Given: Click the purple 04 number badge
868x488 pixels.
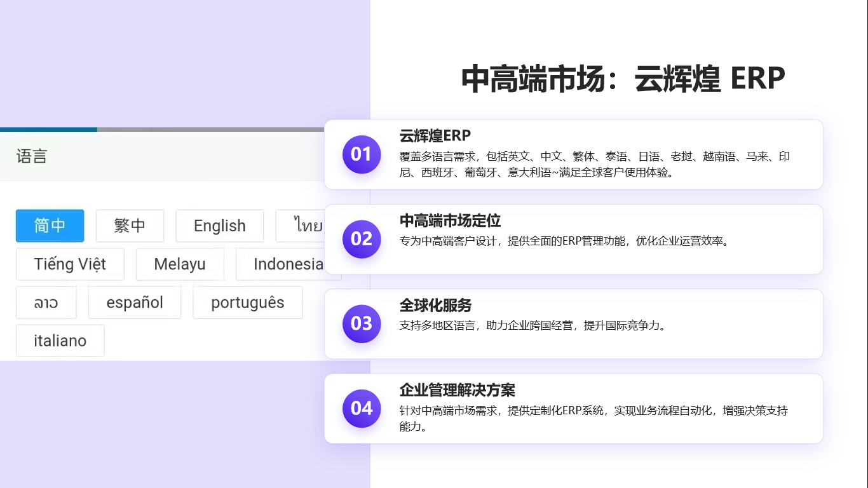Looking at the screenshot, I should coord(361,408).
